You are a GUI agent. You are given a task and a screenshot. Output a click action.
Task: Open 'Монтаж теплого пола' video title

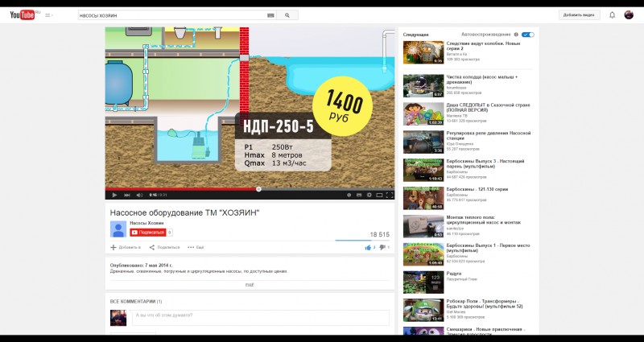[484, 220]
